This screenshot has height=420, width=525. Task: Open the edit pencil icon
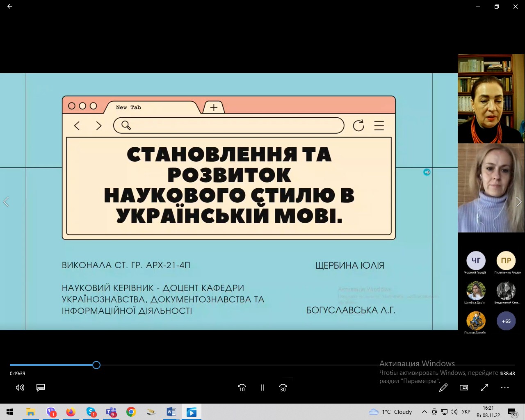coord(443,388)
